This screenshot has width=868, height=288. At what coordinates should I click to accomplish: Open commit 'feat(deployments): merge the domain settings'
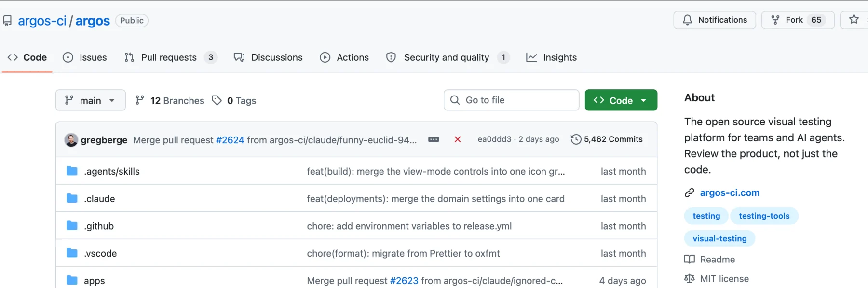pos(435,199)
